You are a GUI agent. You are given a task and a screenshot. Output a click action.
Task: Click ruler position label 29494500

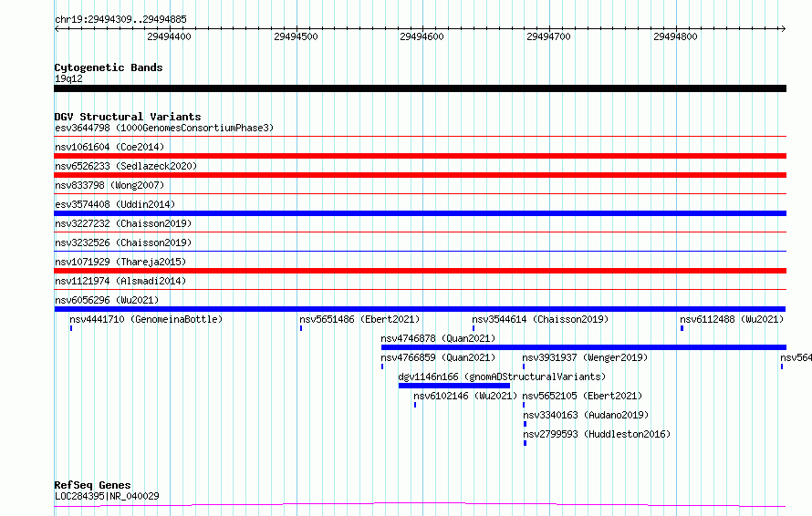click(296, 36)
